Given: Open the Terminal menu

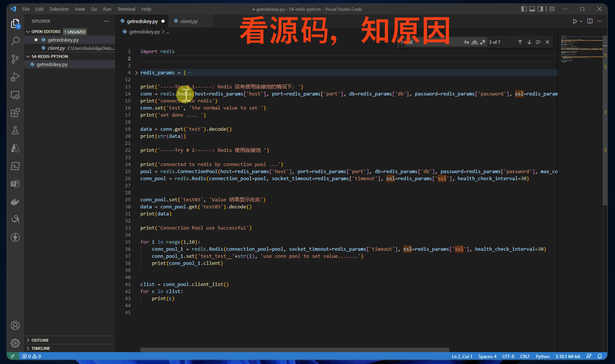Looking at the screenshot, I should coord(126,9).
